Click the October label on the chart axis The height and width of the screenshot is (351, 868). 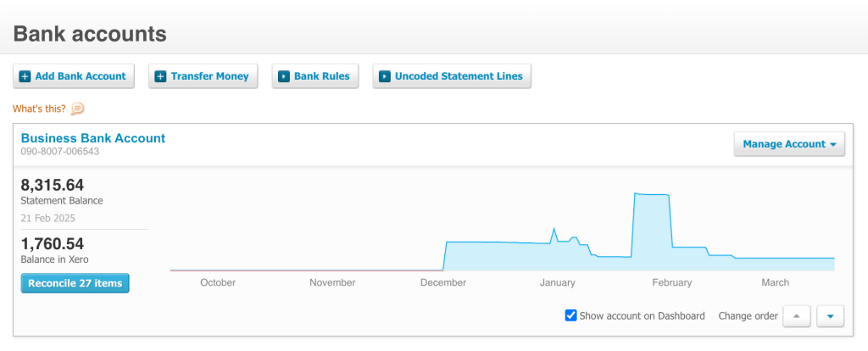(218, 282)
